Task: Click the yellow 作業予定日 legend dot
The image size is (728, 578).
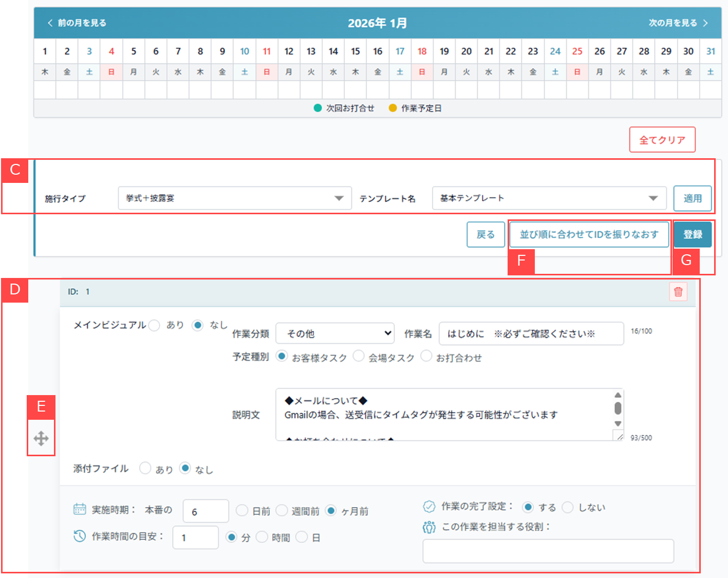Action: (393, 108)
